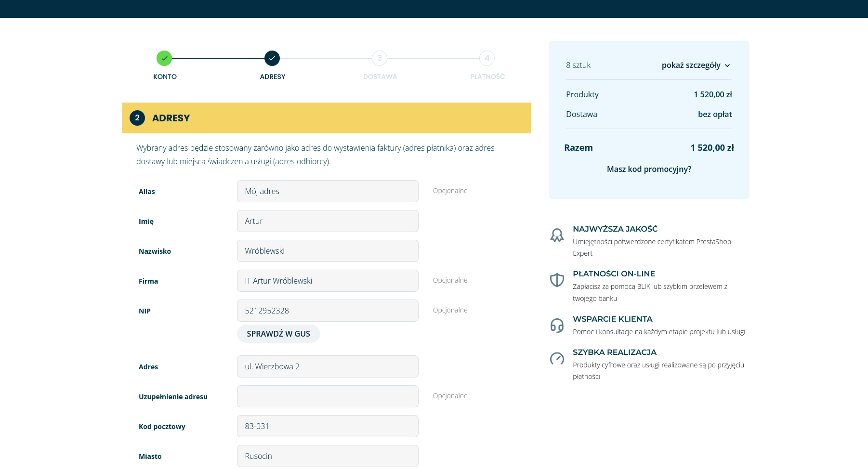The height and width of the screenshot is (469, 868).
Task: Click the Kod pocztowy input field
Action: (328, 426)
